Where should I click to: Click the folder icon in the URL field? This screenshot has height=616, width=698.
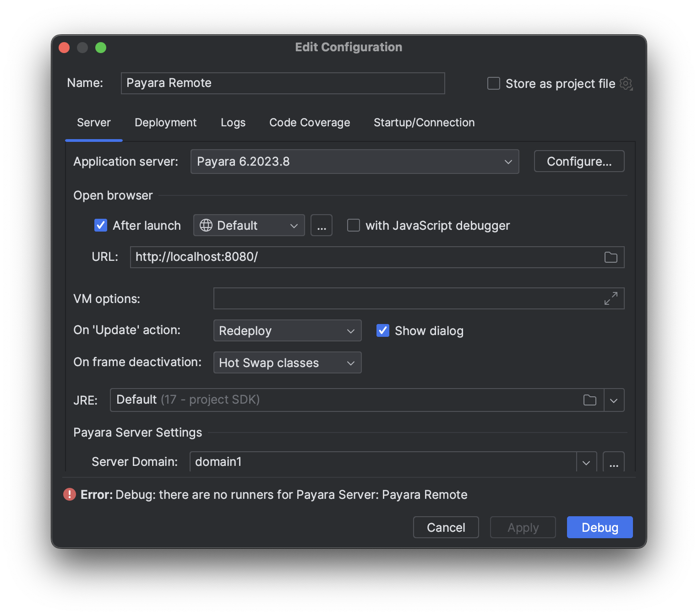(x=611, y=257)
